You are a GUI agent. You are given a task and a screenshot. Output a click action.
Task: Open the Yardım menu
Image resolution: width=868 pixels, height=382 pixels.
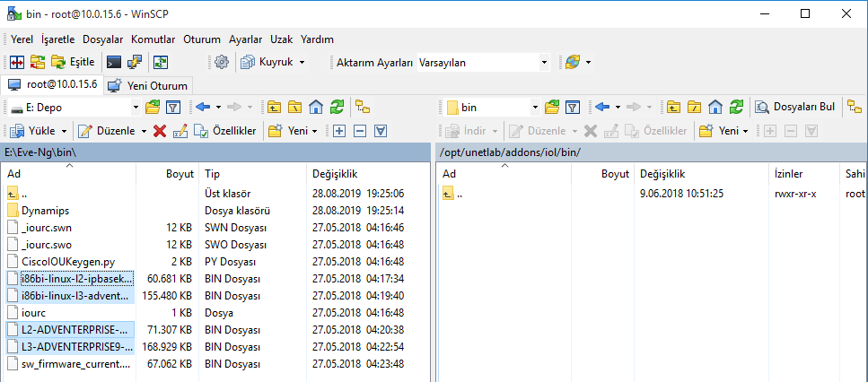pos(317,39)
